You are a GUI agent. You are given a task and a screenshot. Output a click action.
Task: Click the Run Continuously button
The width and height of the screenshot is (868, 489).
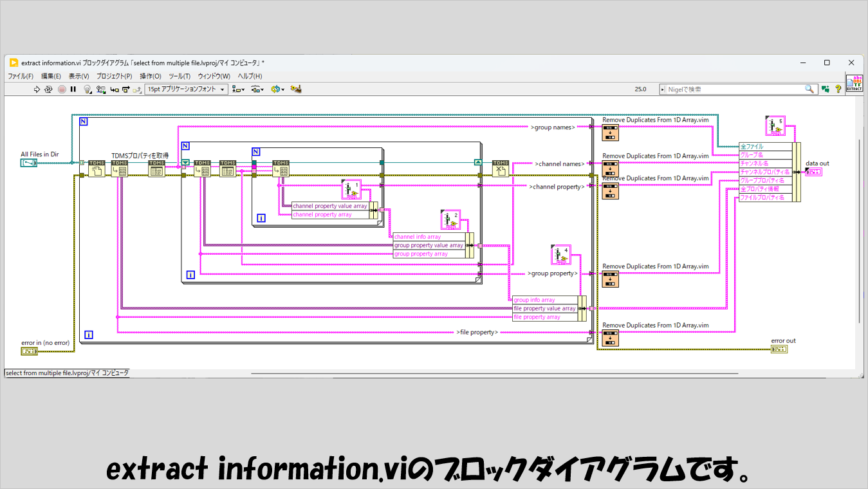[48, 89]
